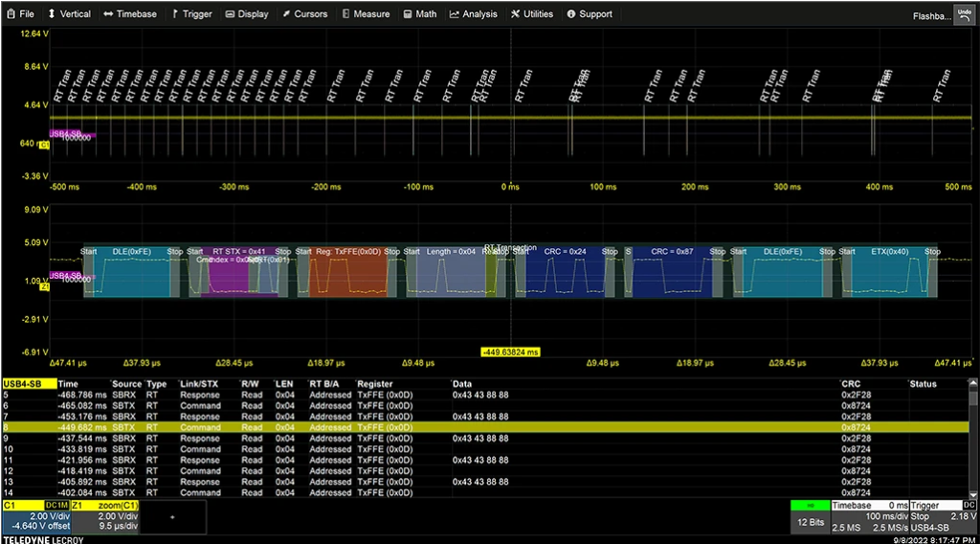Click the LEN column header
Screen dimensions: 980x544
pyautogui.click(x=284, y=384)
